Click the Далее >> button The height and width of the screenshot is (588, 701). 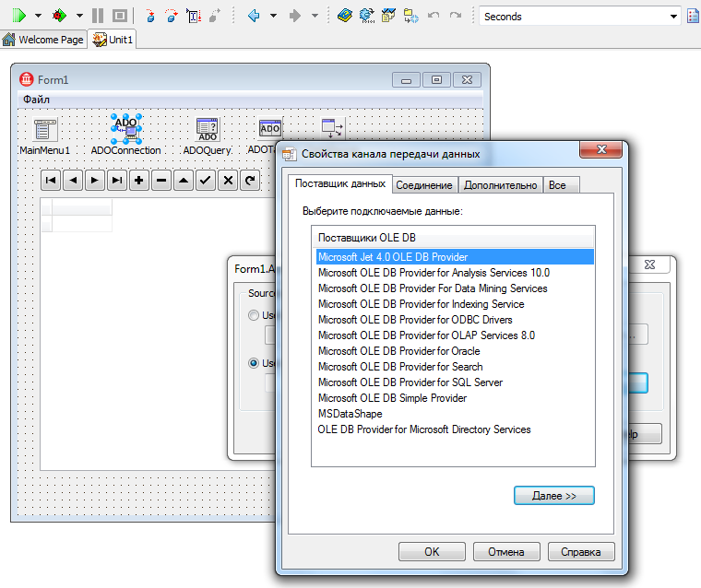[554, 496]
